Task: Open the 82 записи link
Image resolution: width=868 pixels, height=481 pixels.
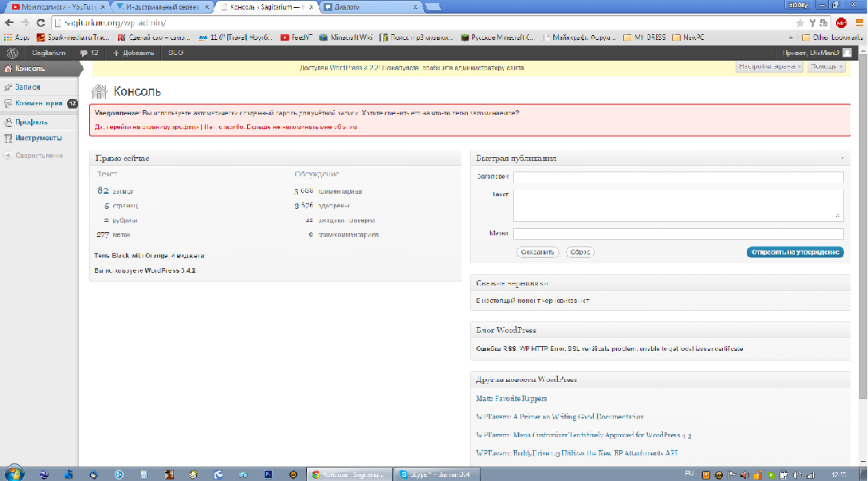Action: tap(115, 191)
